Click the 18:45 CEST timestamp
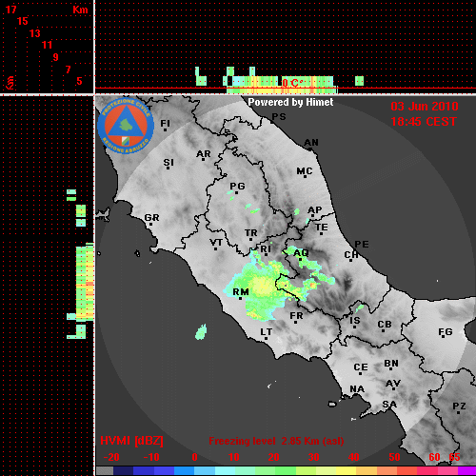The height and width of the screenshot is (476, 476). [424, 122]
